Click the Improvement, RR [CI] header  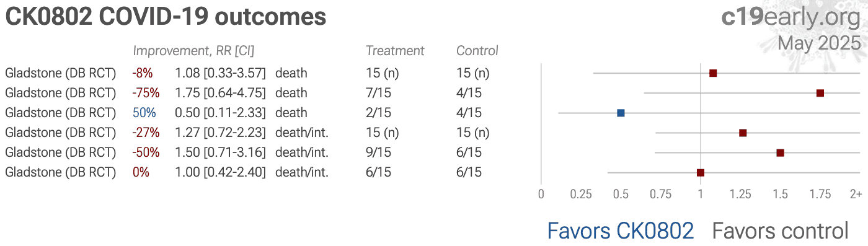[194, 51]
